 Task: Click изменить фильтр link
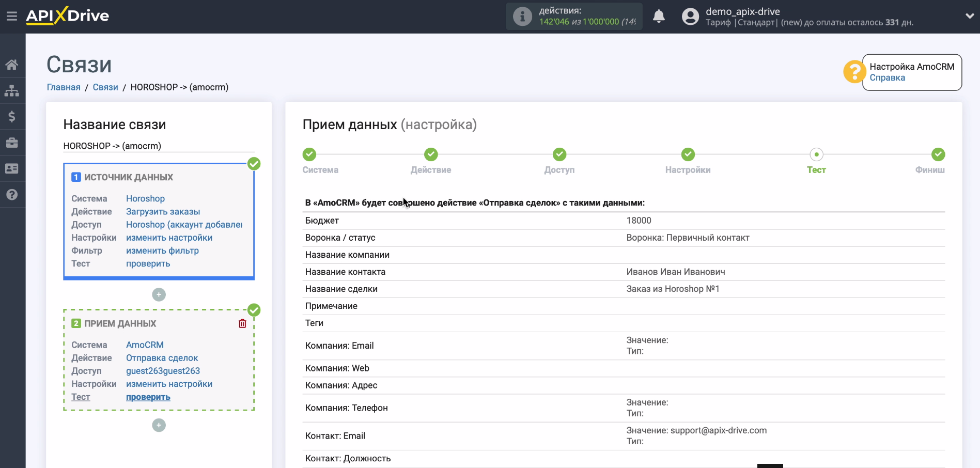tap(162, 251)
